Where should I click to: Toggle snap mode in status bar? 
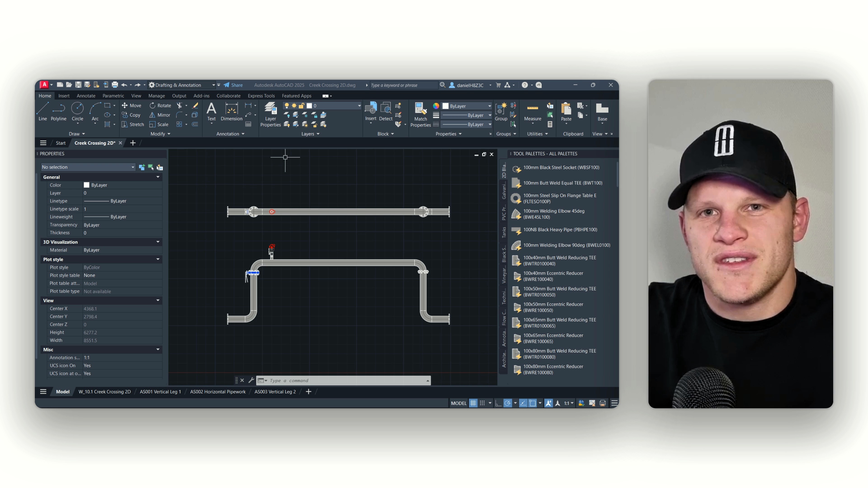tap(482, 403)
